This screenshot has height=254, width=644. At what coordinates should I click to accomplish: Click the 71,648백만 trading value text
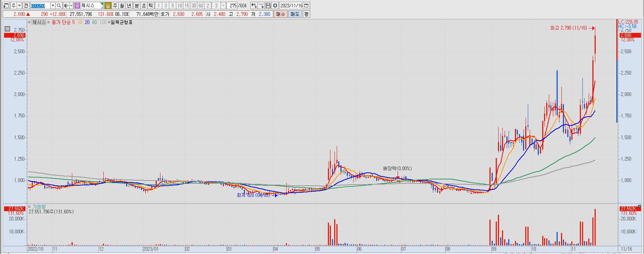147,14
